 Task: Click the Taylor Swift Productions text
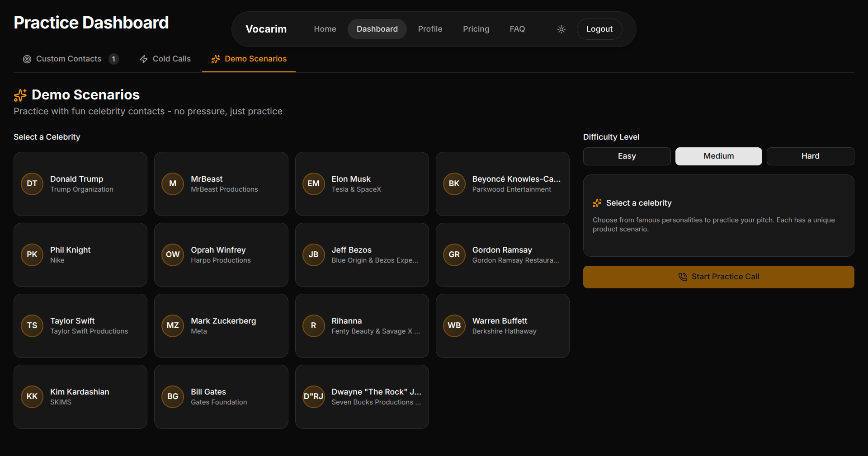pos(89,331)
